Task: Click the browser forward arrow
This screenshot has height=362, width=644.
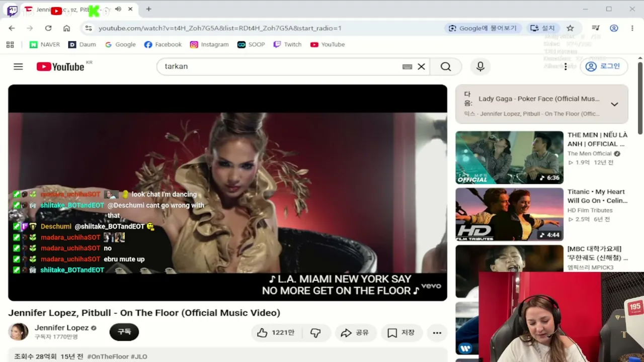Action: (x=30, y=28)
